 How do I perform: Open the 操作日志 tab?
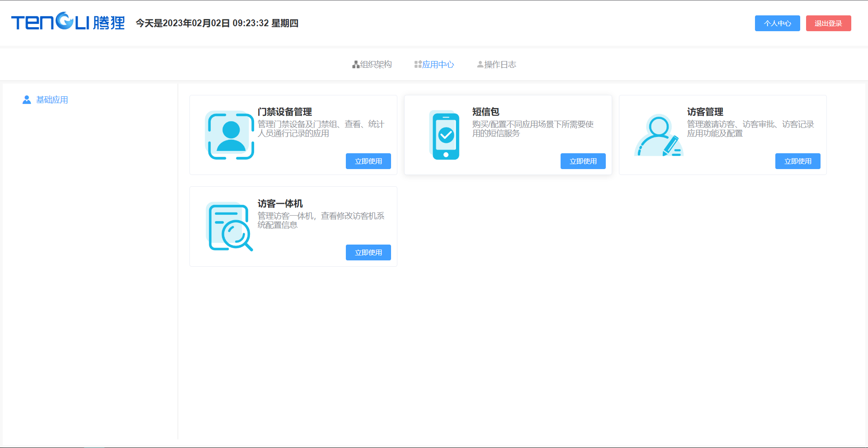point(496,65)
